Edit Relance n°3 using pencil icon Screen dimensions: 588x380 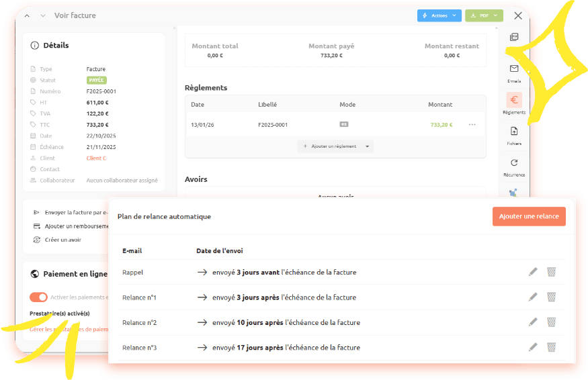tap(533, 347)
